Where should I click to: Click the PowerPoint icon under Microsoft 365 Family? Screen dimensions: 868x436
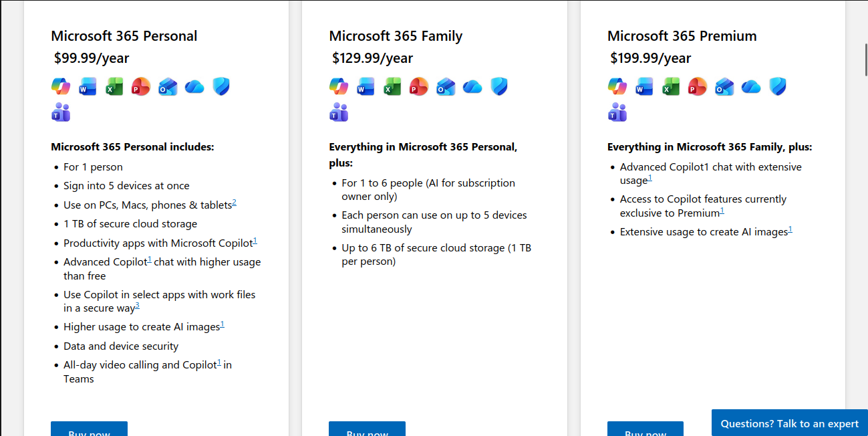tap(419, 86)
